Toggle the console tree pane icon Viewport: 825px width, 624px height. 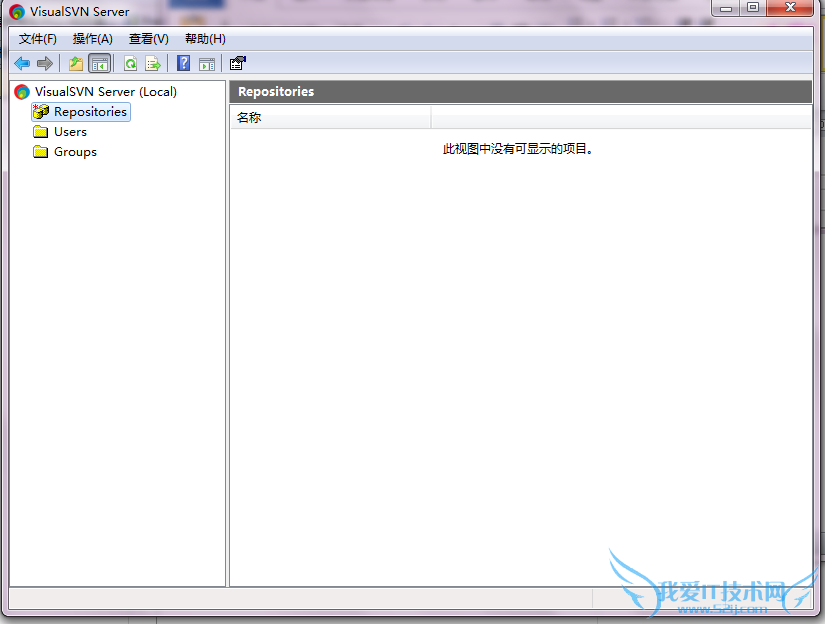point(100,64)
